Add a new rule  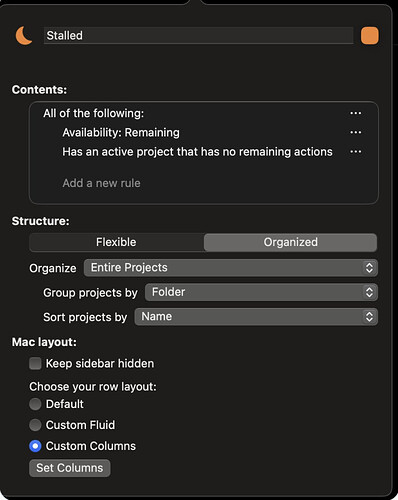click(101, 183)
